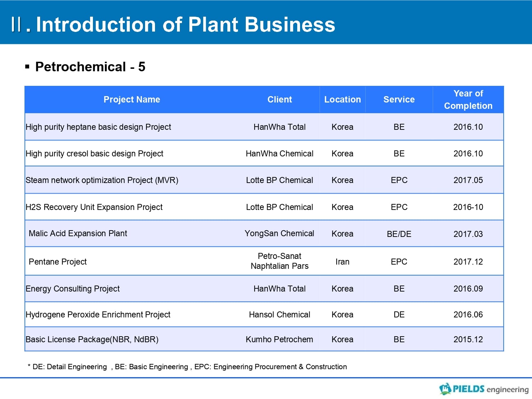Click the 'BE/DE' service cell
This screenshot has height=399, width=532.
[399, 234]
